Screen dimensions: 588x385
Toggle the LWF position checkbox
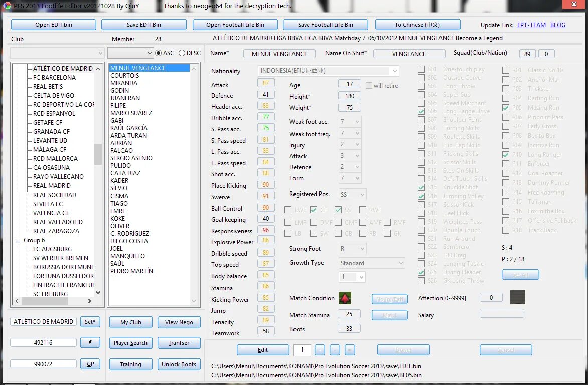click(x=288, y=210)
